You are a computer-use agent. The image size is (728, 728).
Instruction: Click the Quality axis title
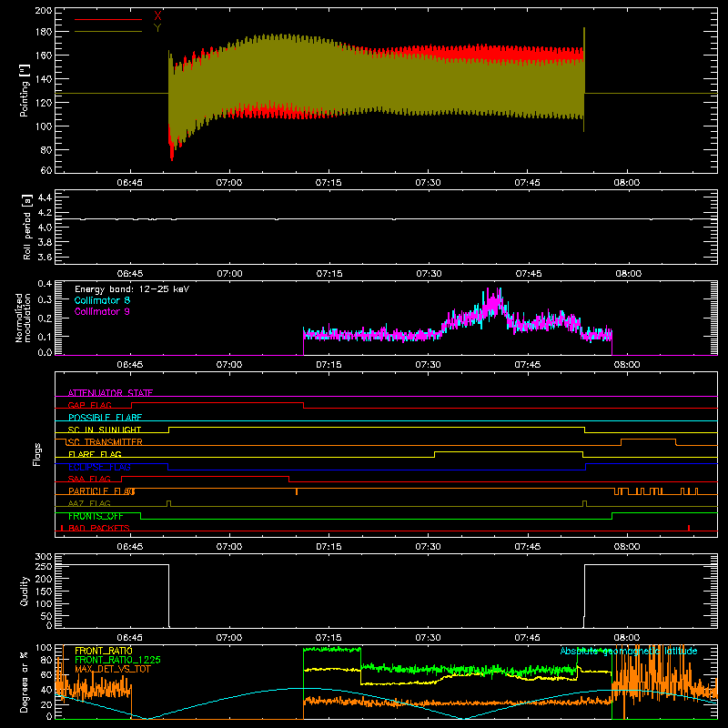pos(25,591)
